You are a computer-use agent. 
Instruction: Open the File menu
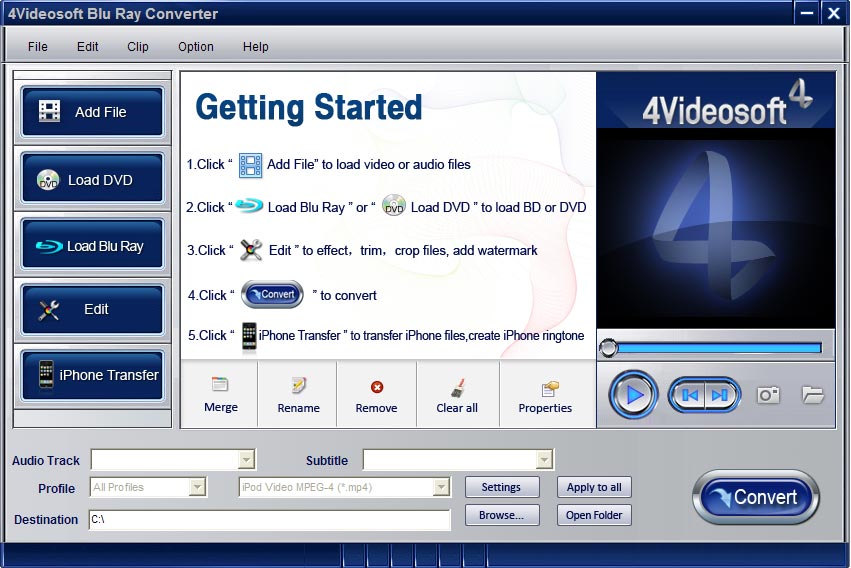(x=37, y=47)
